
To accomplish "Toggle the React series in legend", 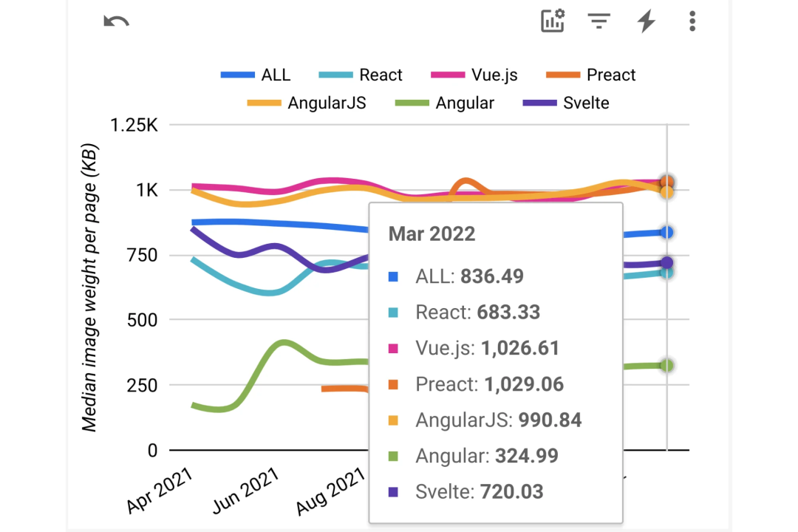I will coord(361,75).
